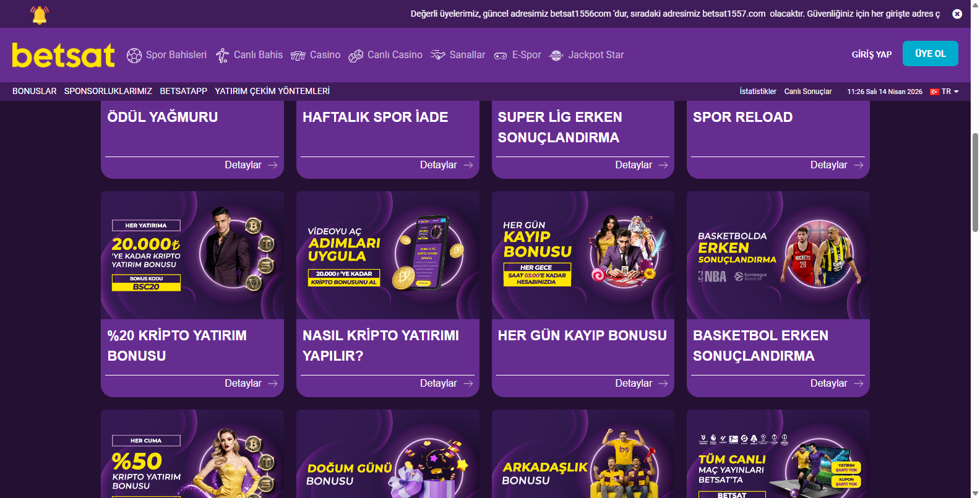The height and width of the screenshot is (498, 980).
Task: Click the Canlı Casino dice icon
Action: [x=356, y=56]
